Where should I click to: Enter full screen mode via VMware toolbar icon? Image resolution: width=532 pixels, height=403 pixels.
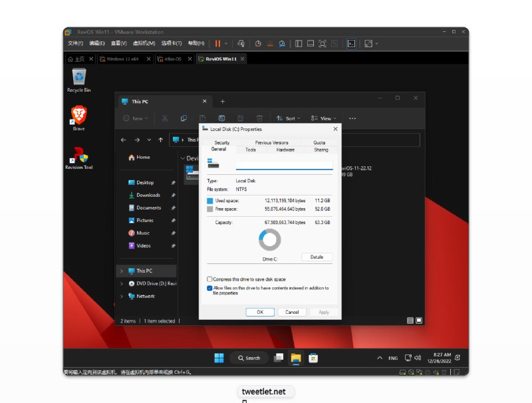tap(322, 43)
